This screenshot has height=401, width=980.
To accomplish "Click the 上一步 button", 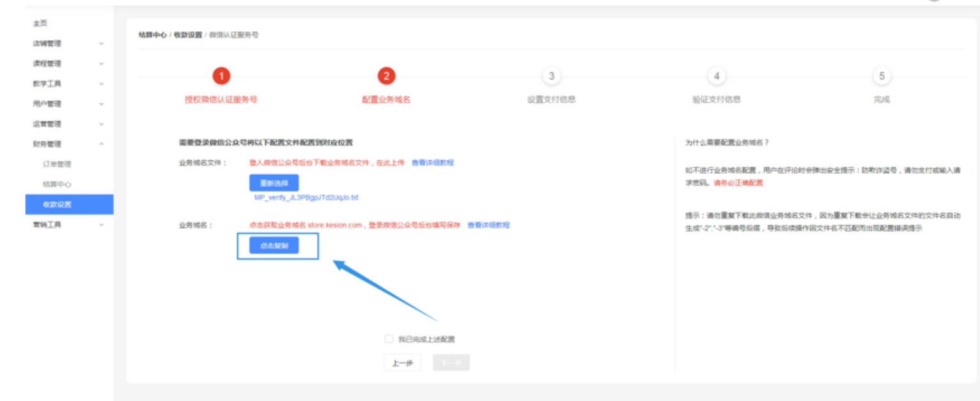I will (402, 363).
